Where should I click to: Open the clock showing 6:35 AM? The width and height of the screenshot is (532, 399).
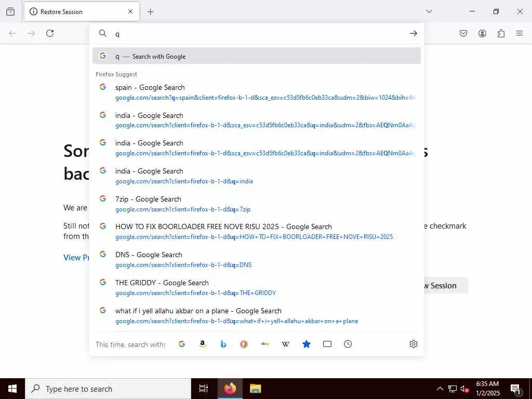point(487,389)
